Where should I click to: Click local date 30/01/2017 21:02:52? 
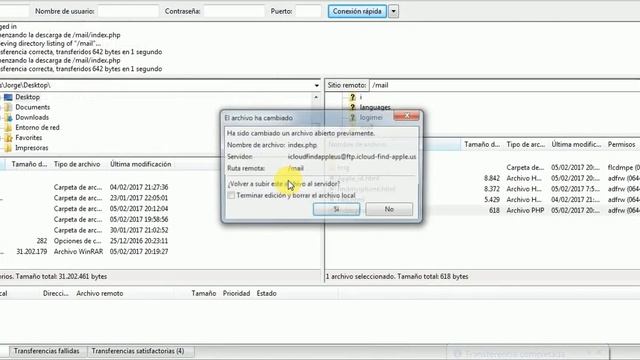point(139,230)
